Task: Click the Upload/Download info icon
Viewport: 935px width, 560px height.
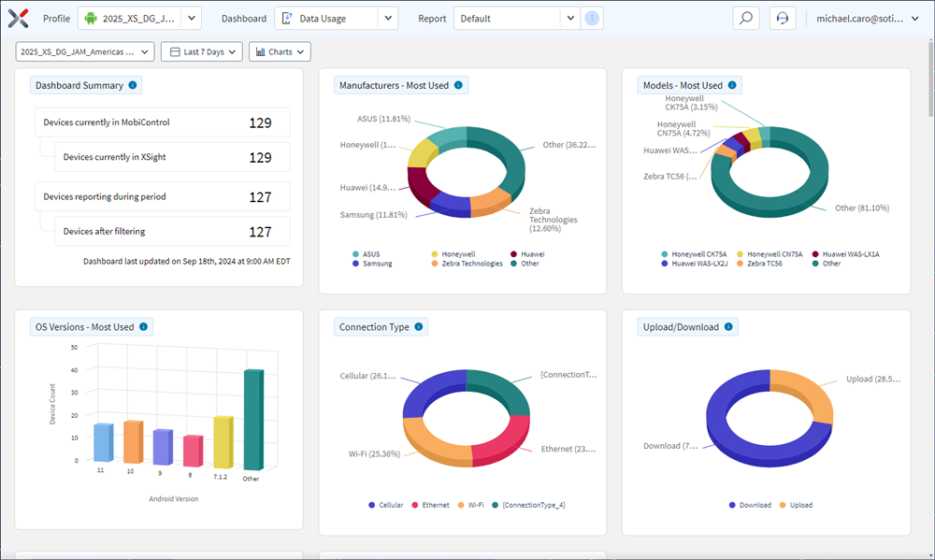Action: (x=728, y=327)
